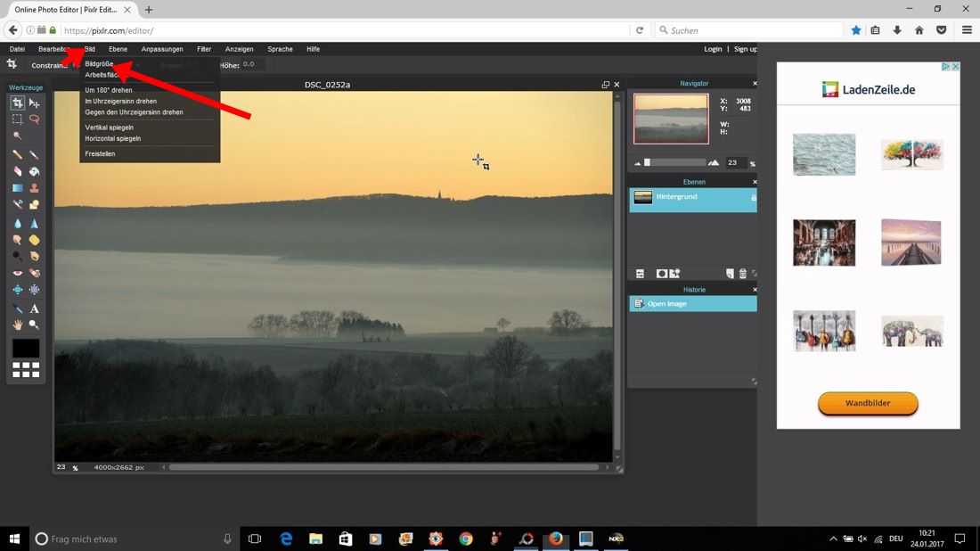Select the Move tool
Screen dimensions: 980x551
click(x=35, y=103)
